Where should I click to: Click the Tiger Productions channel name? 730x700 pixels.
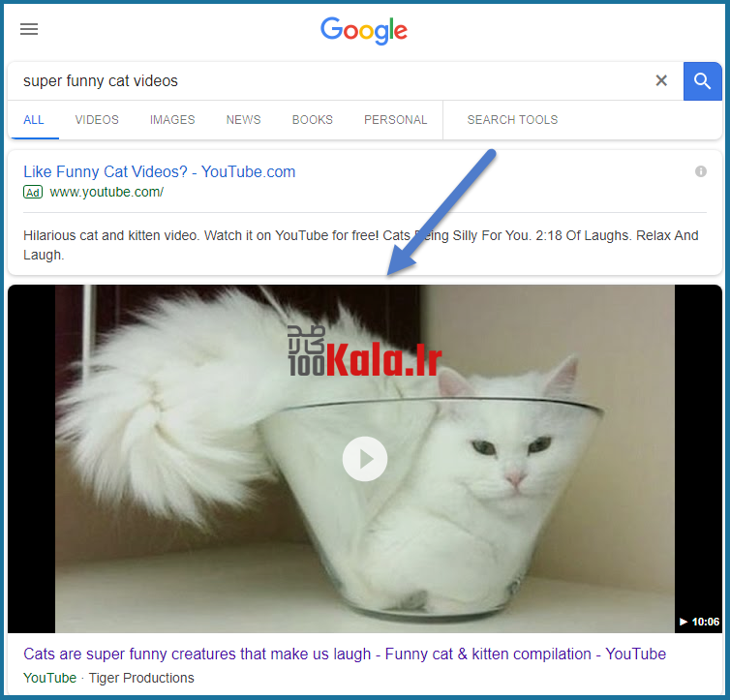point(141,678)
